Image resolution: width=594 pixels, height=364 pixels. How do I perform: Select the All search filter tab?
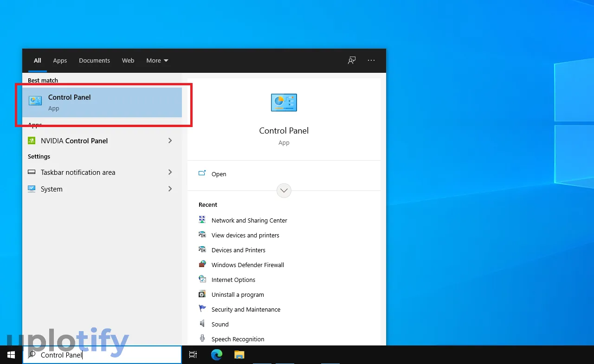click(38, 60)
